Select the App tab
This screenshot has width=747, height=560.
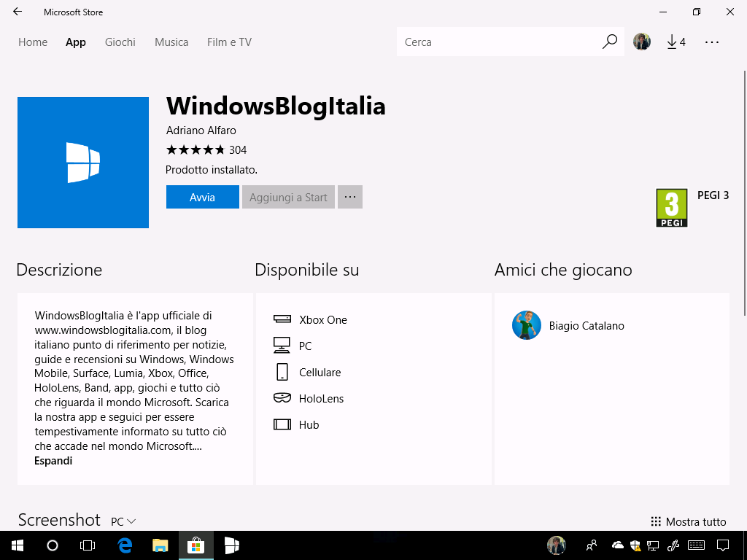(76, 42)
